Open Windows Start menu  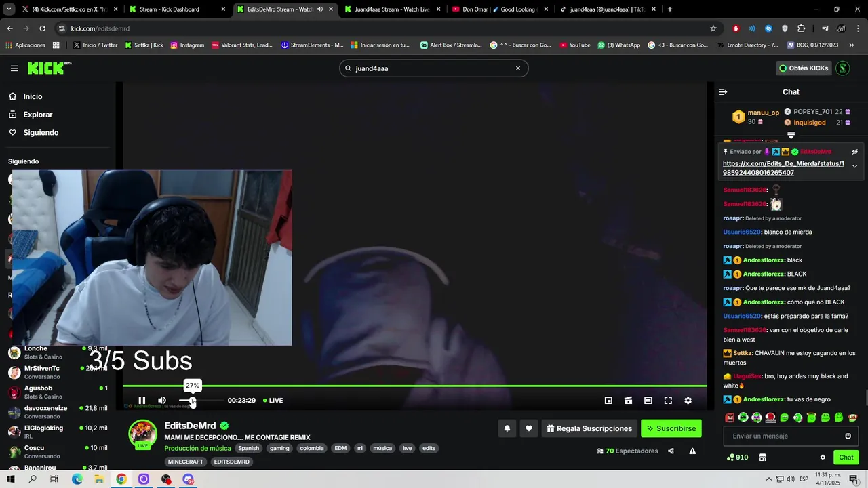click(11, 479)
